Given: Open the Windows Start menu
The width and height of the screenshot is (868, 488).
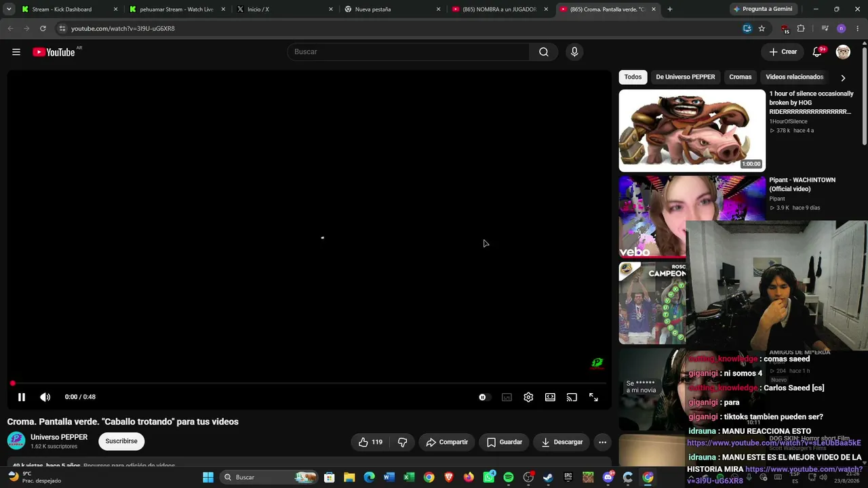Looking at the screenshot, I should [x=208, y=477].
